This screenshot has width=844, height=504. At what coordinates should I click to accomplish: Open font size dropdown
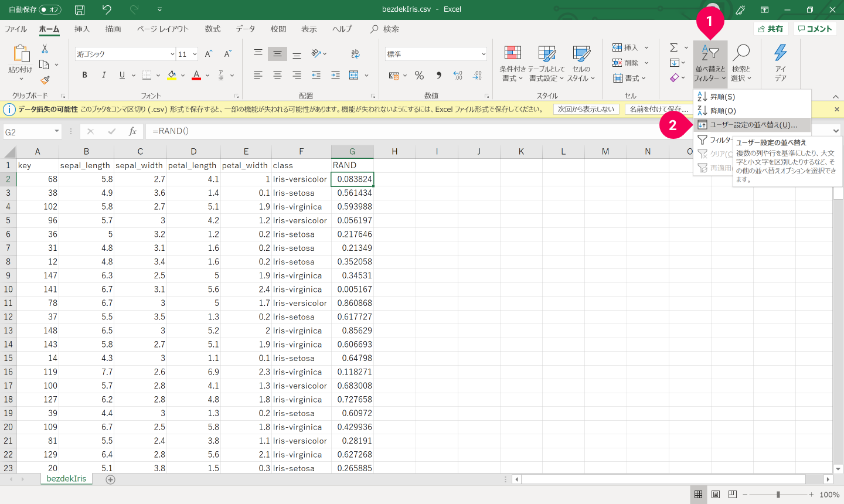coord(195,54)
